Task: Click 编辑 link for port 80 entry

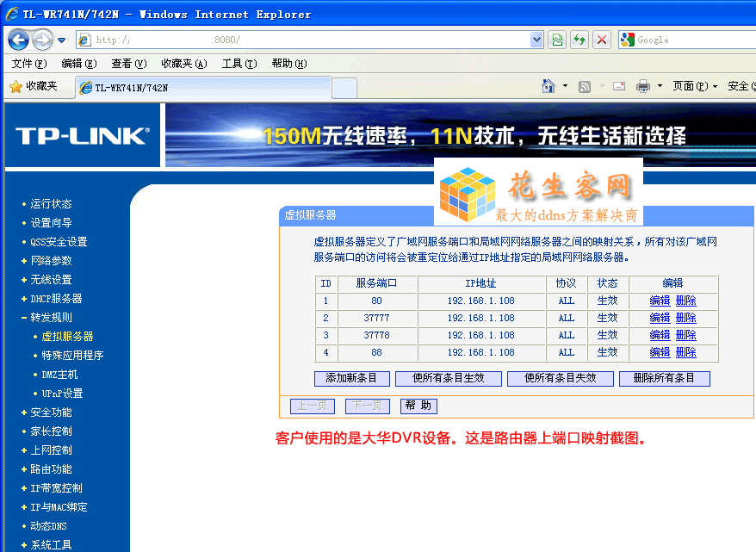Action: (x=660, y=301)
